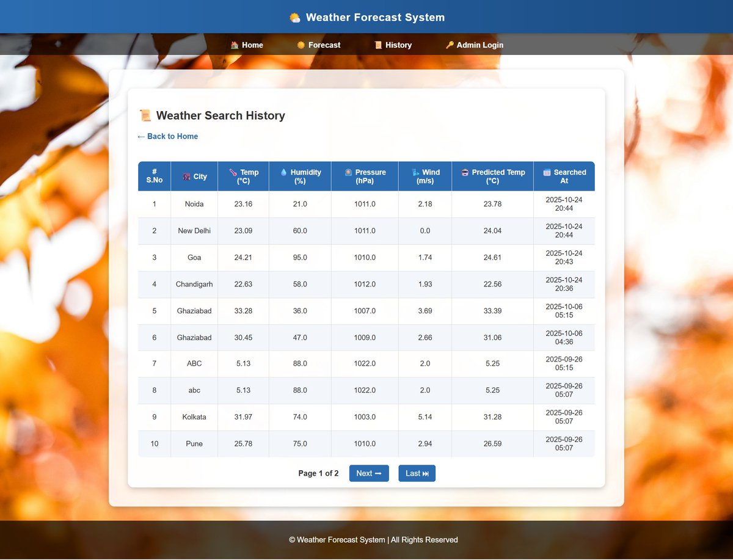
Task: Click predicted temp 23.78 in Noida row
Action: 492,204
